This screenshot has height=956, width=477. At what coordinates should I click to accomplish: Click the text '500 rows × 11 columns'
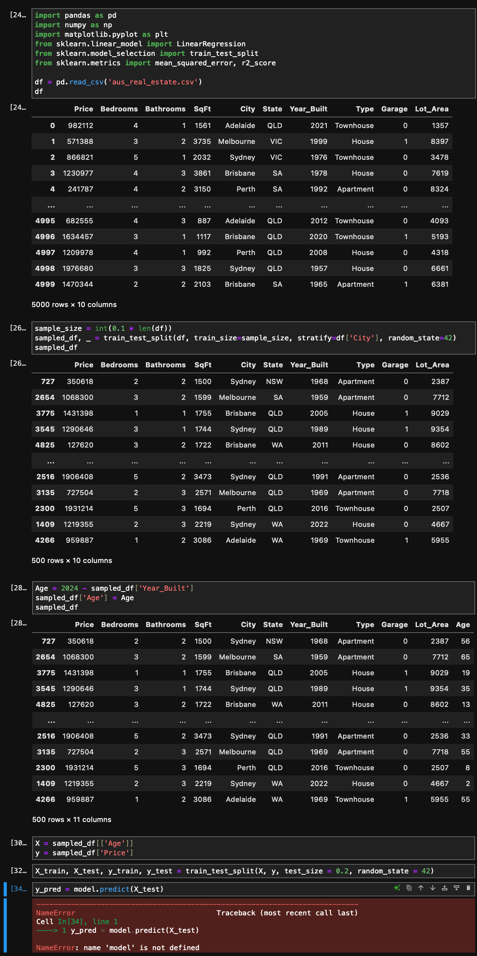(71, 820)
